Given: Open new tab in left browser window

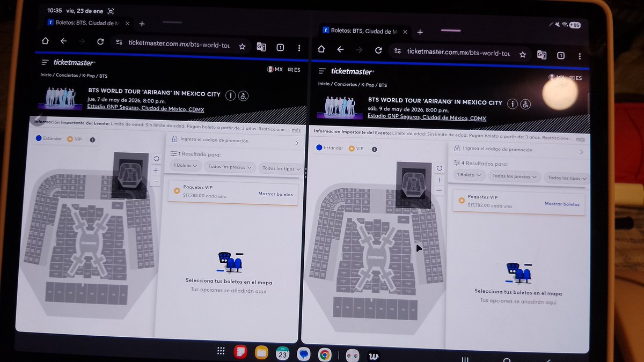Looking at the screenshot, I should (142, 24).
